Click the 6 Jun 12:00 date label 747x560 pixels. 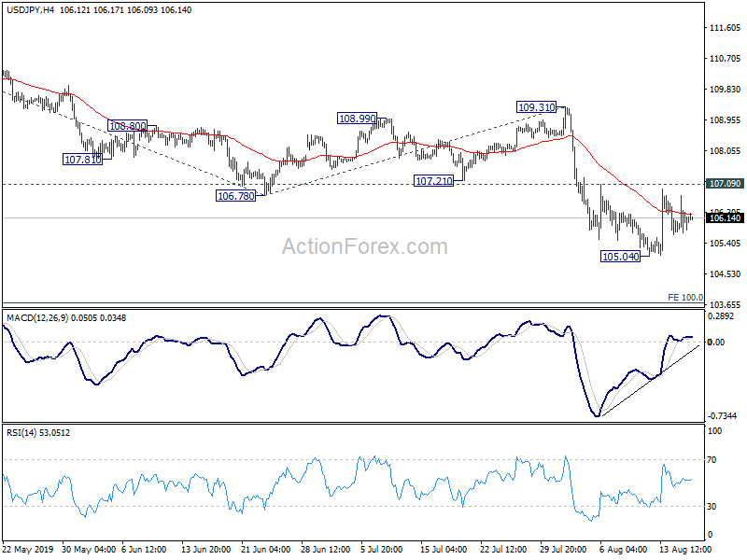(x=144, y=550)
